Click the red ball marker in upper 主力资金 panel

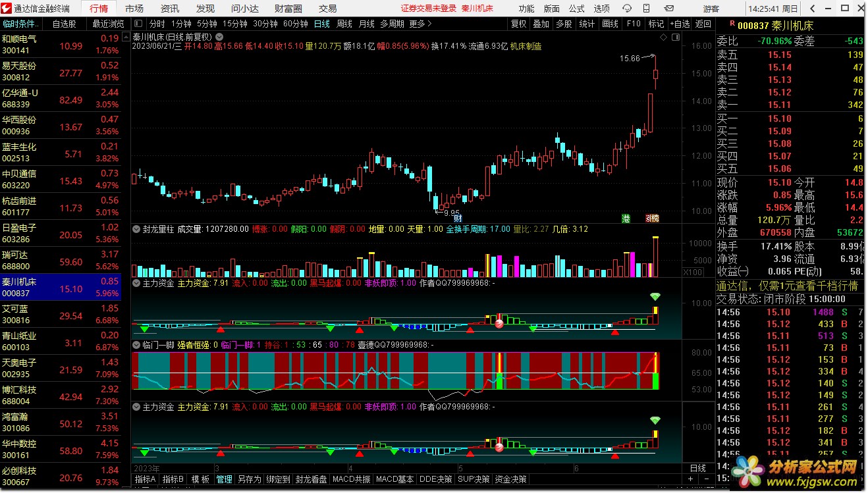[x=499, y=324]
